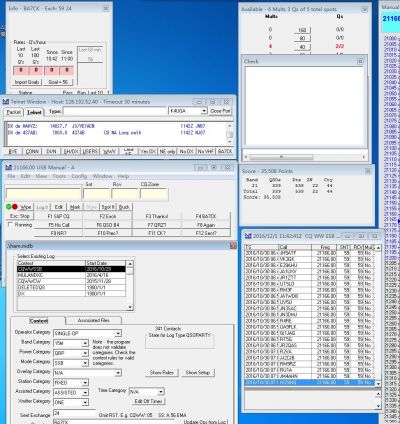This screenshot has width=400, height=424.
Task: Switch to the Associated Files tab
Action: (x=94, y=320)
